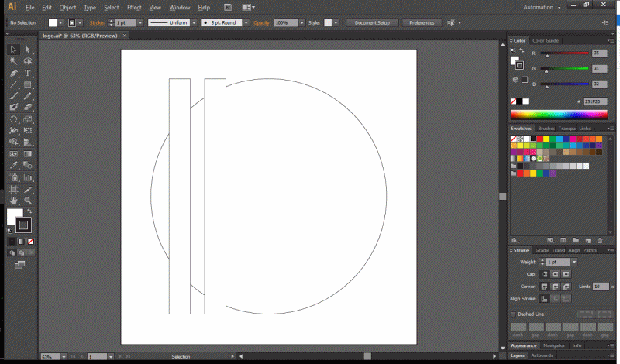
Task: Select the Rotate tool
Action: point(14,119)
